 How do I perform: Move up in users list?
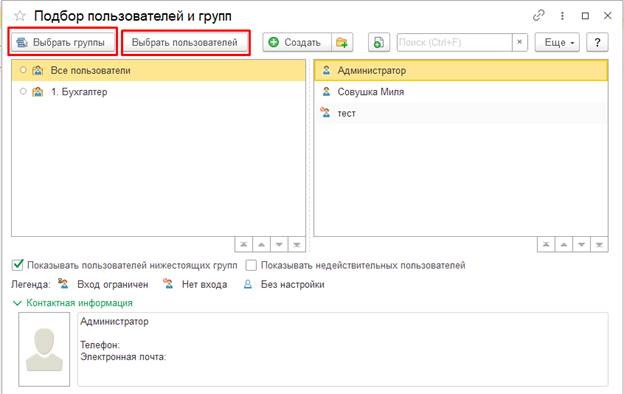pos(564,244)
